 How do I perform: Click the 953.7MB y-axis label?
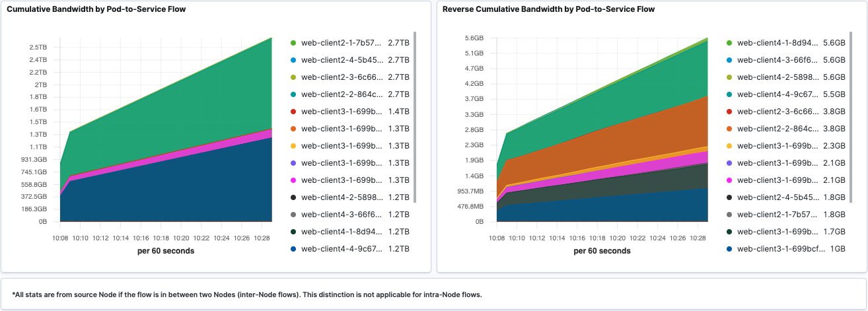coord(470,191)
